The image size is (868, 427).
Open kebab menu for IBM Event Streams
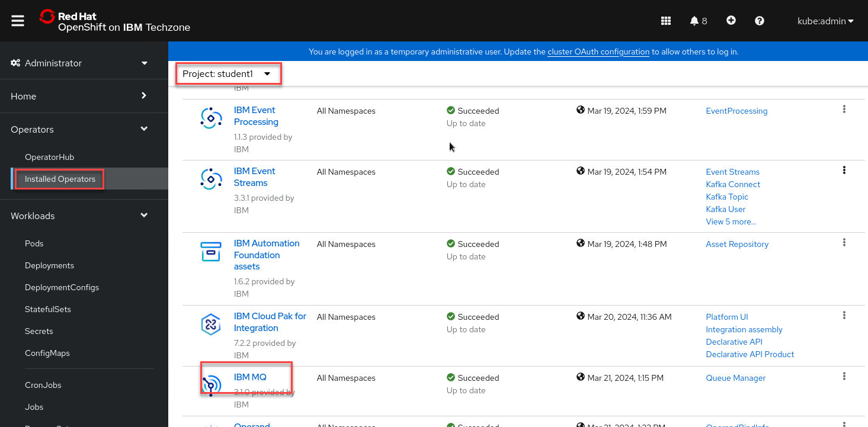844,171
